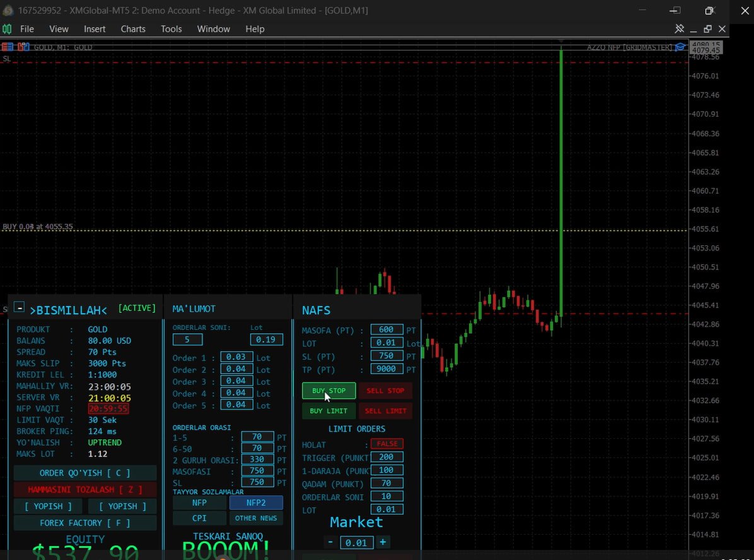Collapse the BISMILLAH panel with minus box
The image size is (754, 560).
point(20,307)
